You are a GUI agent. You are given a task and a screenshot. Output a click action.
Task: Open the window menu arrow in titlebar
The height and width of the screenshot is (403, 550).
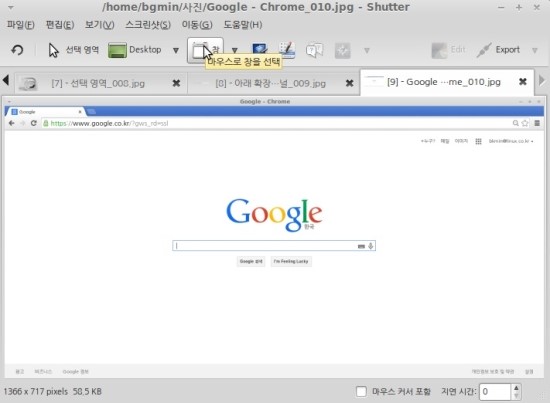pos(11,7)
